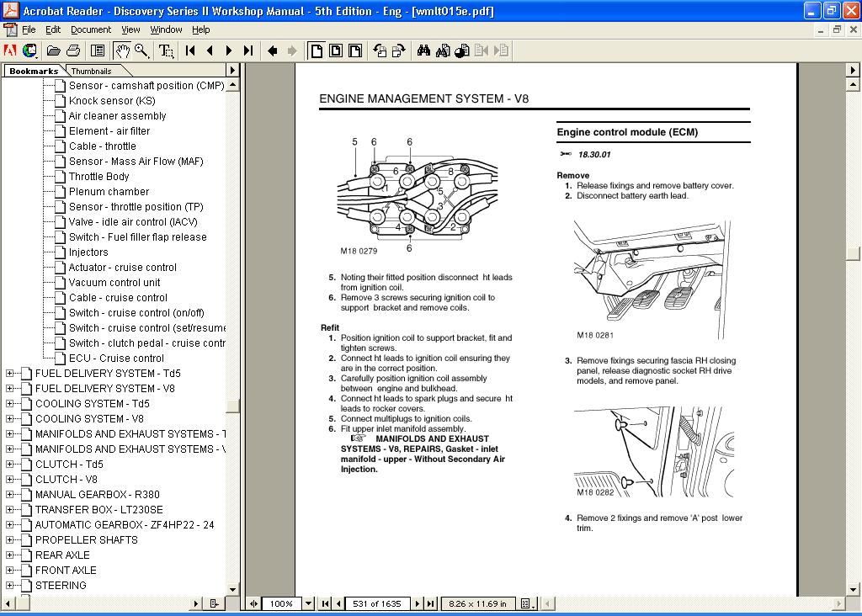This screenshot has height=616, width=862.
Task: Rotate view counterclockwise
Action: 380,51
